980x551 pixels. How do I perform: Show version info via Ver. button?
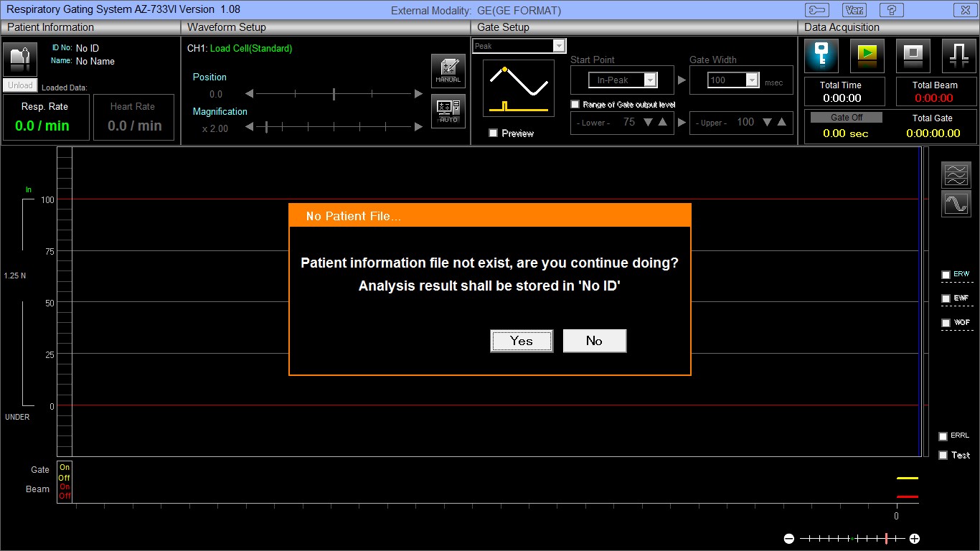[854, 10]
